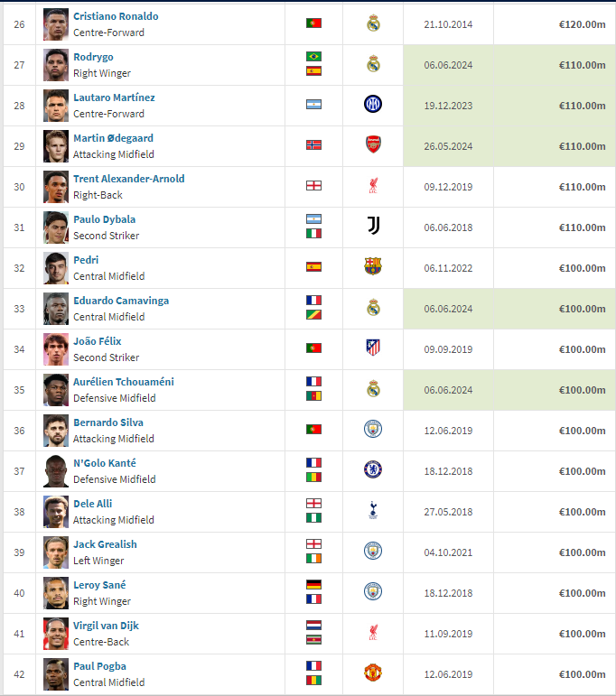616x696 pixels.
Task: Open Jack Grealish player page
Action: (x=105, y=544)
